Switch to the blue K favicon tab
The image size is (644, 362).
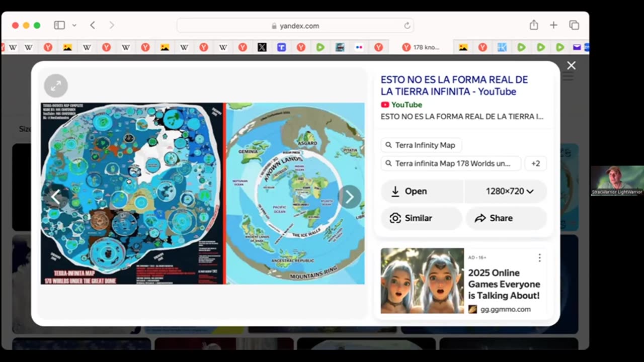(502, 47)
